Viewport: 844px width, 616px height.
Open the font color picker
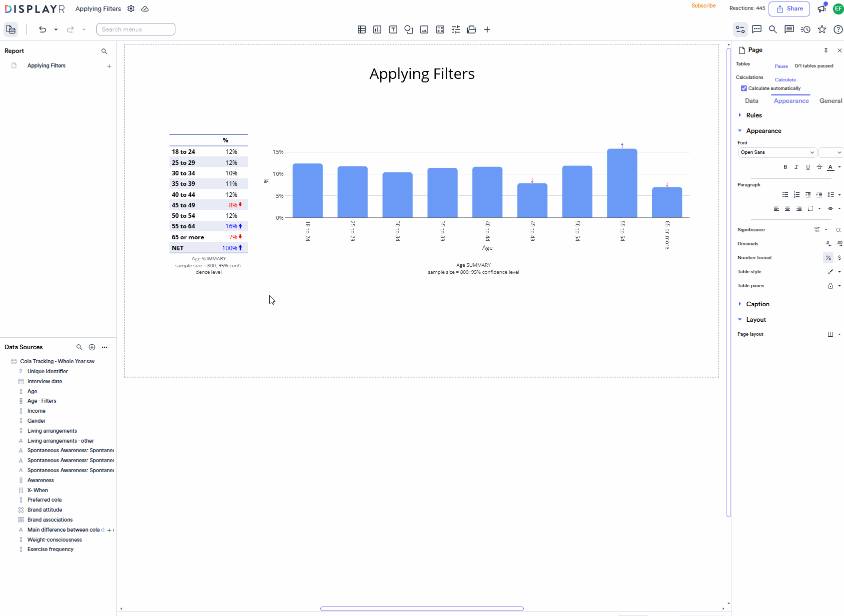(831, 167)
